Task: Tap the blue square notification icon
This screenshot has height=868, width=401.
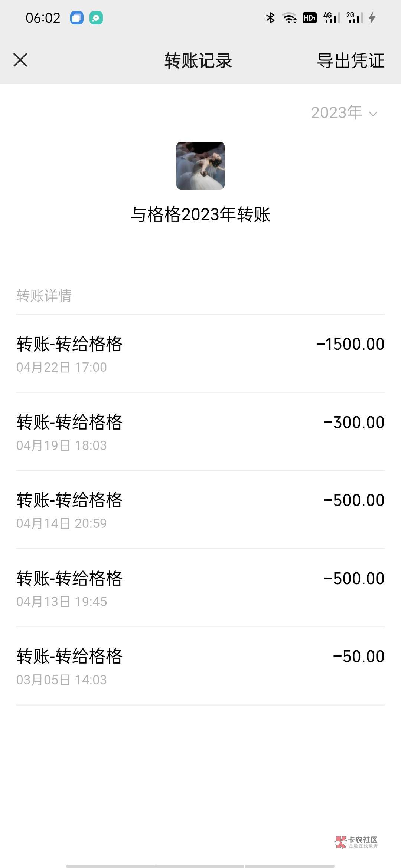Action: [x=77, y=18]
